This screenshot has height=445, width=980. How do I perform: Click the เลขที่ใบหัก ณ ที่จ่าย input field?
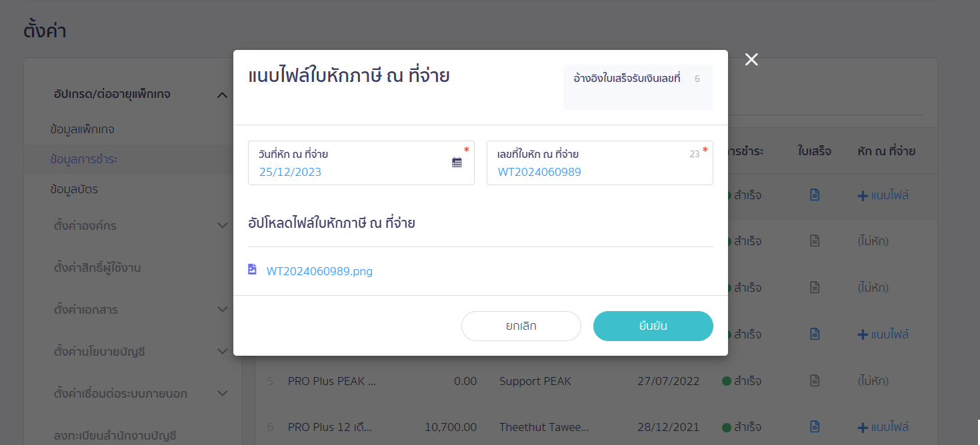600,163
